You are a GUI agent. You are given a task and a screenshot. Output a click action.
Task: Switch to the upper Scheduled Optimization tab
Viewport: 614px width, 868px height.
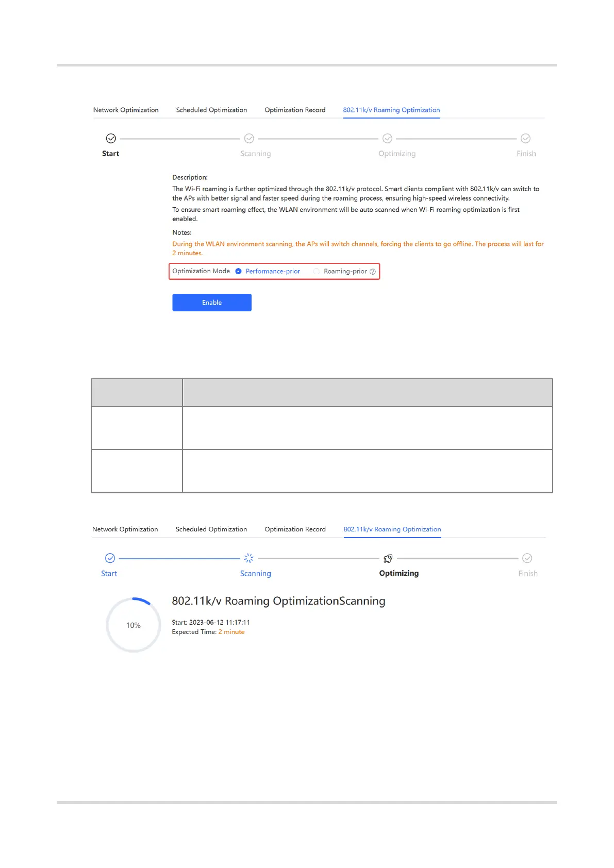tap(211, 110)
